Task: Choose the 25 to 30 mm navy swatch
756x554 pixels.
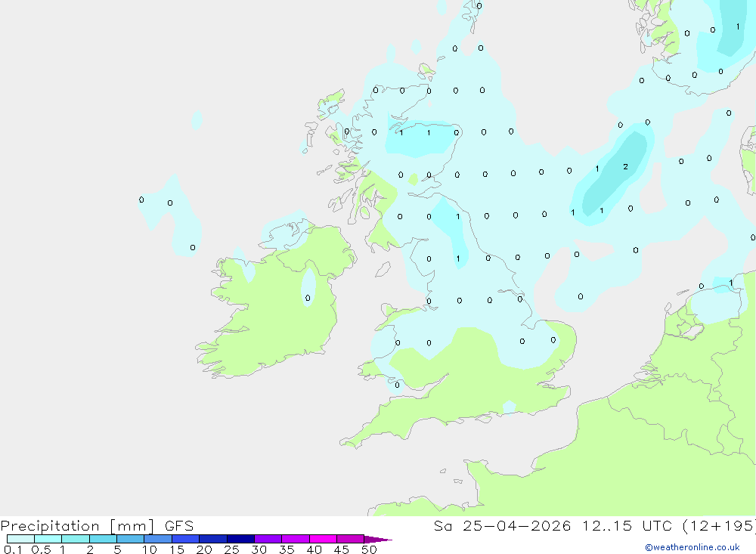Action: click(x=240, y=539)
